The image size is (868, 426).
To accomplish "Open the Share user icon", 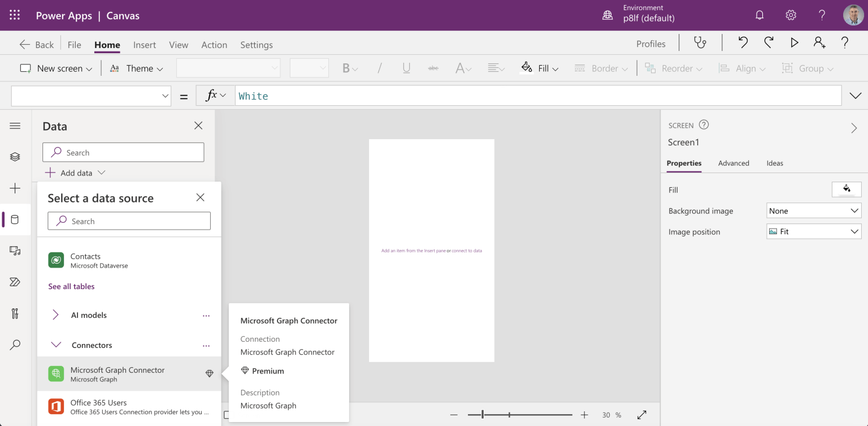I will (x=819, y=43).
